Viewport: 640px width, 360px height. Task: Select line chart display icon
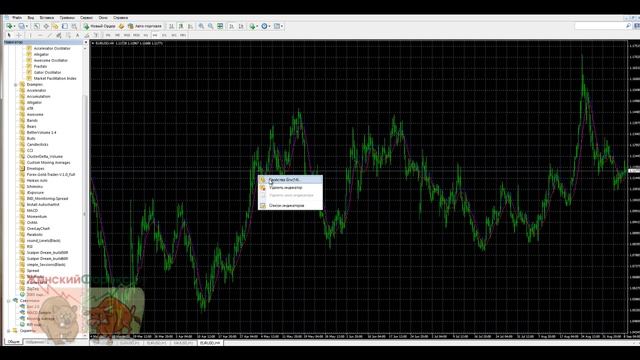click(x=190, y=26)
